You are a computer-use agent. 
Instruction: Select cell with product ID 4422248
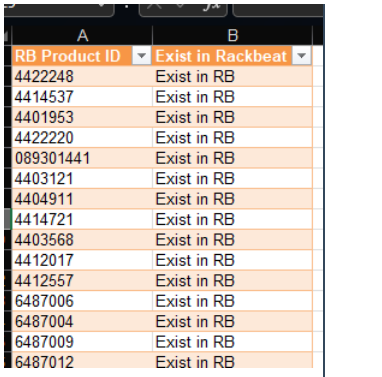click(x=82, y=76)
